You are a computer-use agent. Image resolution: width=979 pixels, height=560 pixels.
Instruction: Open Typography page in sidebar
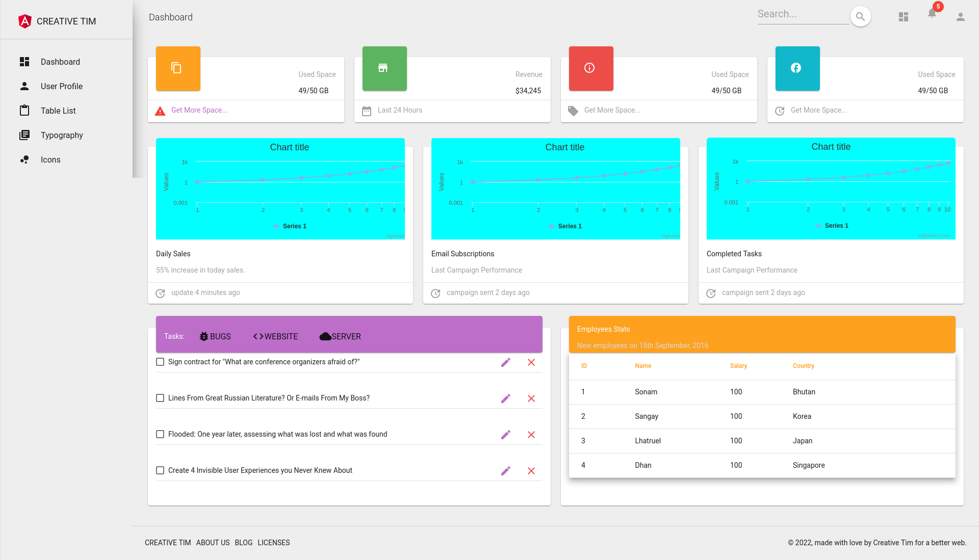pyautogui.click(x=62, y=135)
